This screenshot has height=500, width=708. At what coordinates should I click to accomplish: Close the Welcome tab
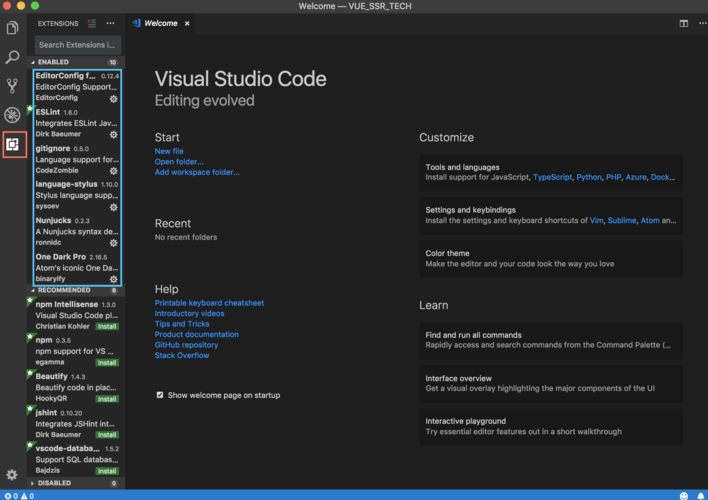point(187,23)
